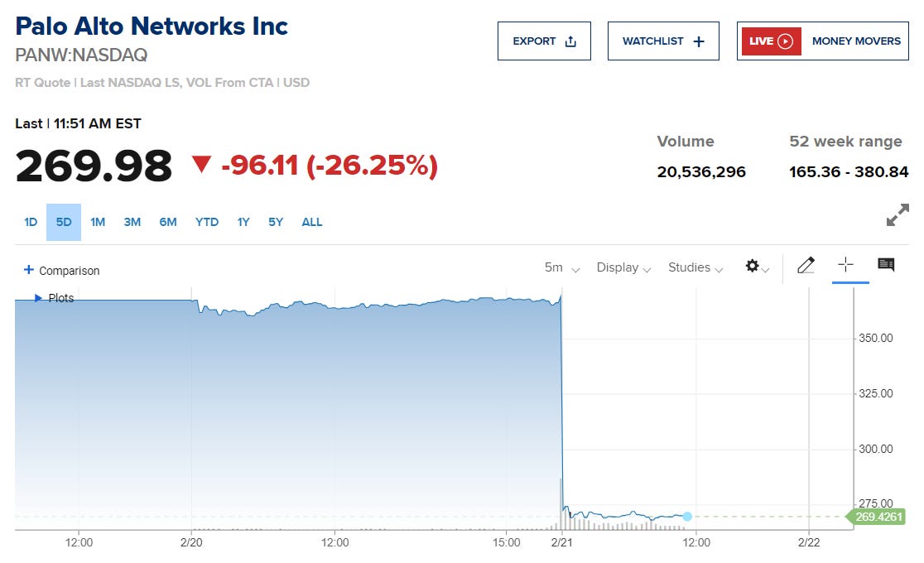
Task: Choose the 1M range tab
Action: click(x=98, y=222)
